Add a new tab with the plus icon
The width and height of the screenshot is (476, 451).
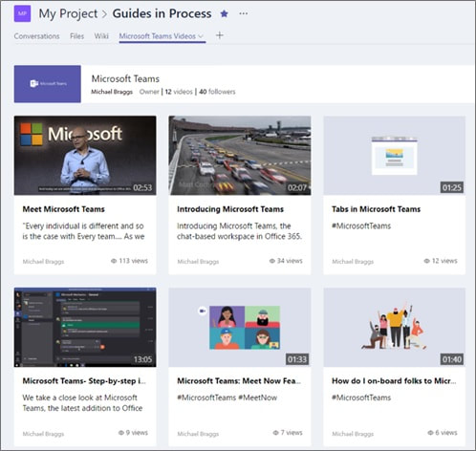(220, 35)
